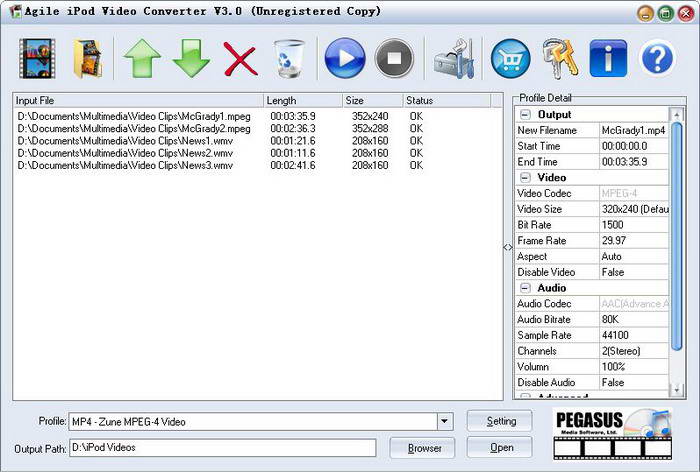This screenshot has width=700, height=472.
Task: Click the Add Folder icon
Action: click(x=88, y=58)
